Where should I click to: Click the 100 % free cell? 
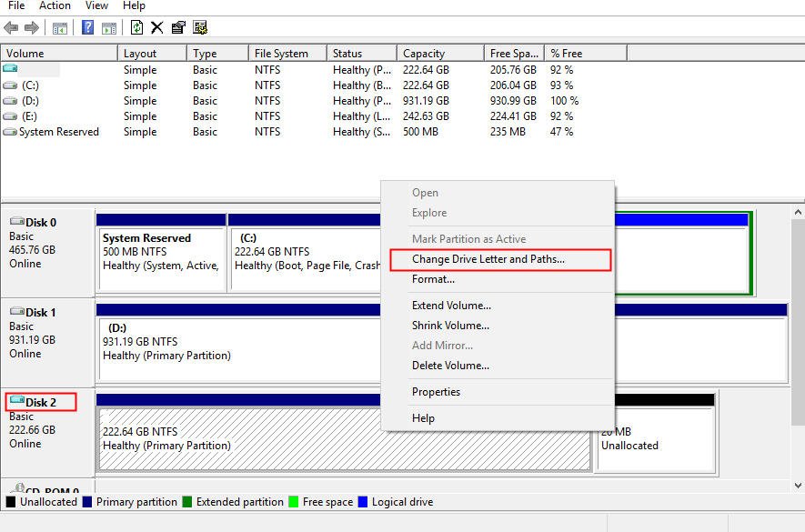(x=564, y=101)
